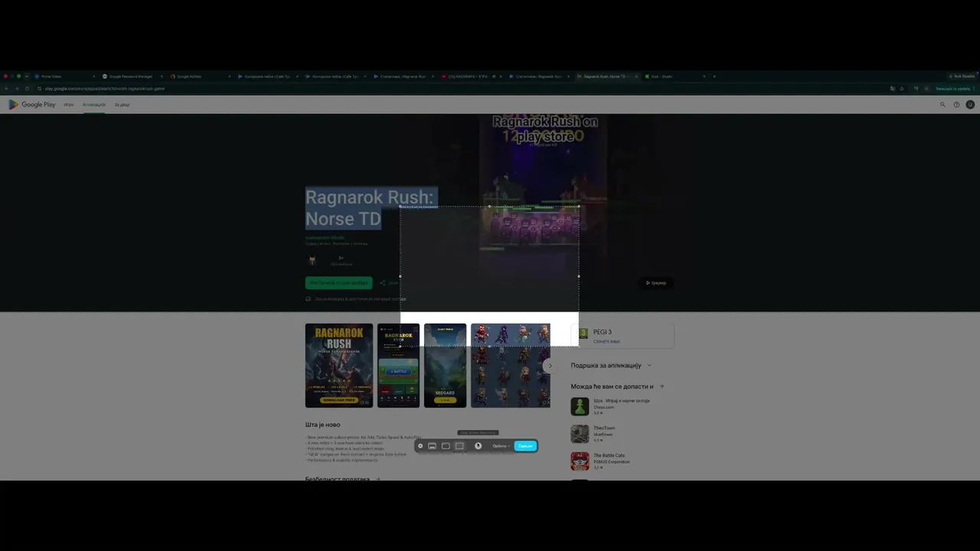Open the hero characters grid screenshot
This screenshot has height=551, width=980.
point(511,365)
